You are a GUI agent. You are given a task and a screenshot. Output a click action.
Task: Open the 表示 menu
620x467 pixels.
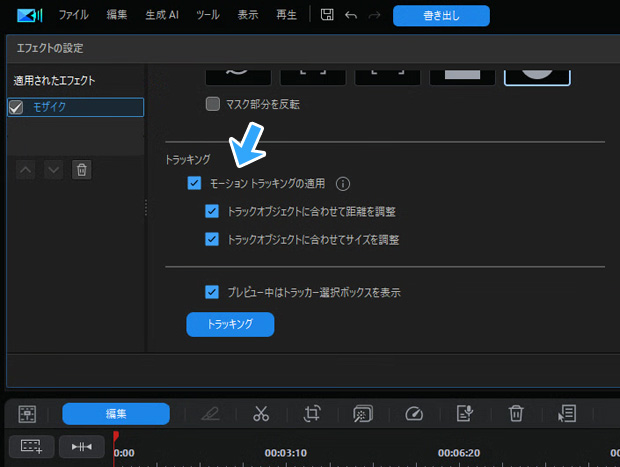click(x=248, y=15)
